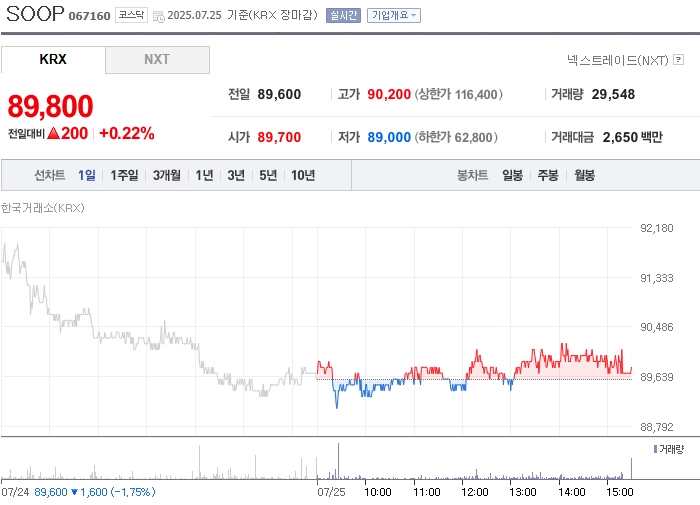Click the 10:00 time-axis label
Viewport: 700px width, 505px height.
click(378, 492)
